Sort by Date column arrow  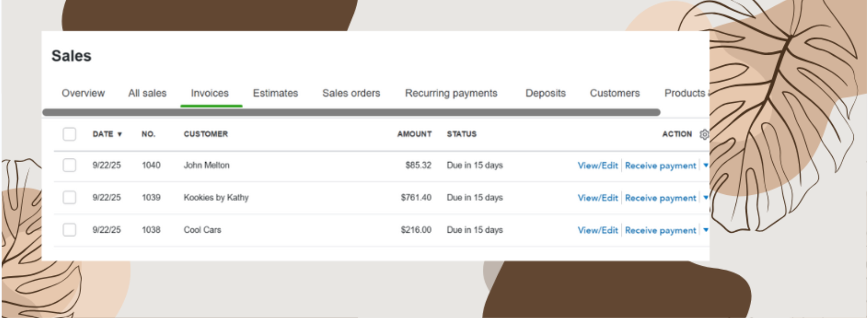[x=119, y=134]
